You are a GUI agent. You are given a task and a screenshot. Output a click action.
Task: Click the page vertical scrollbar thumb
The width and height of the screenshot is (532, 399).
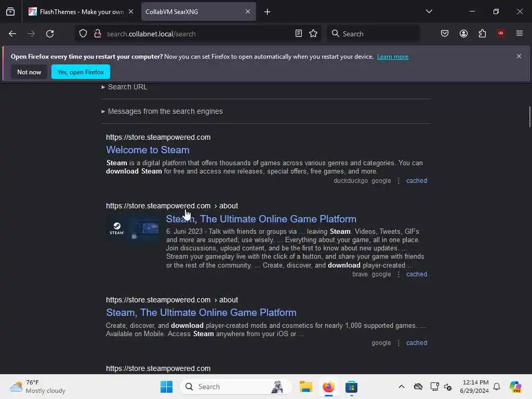tap(529, 117)
